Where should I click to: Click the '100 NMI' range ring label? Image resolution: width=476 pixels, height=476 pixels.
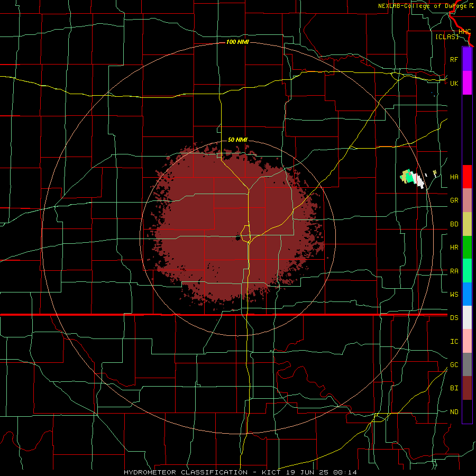(x=237, y=42)
